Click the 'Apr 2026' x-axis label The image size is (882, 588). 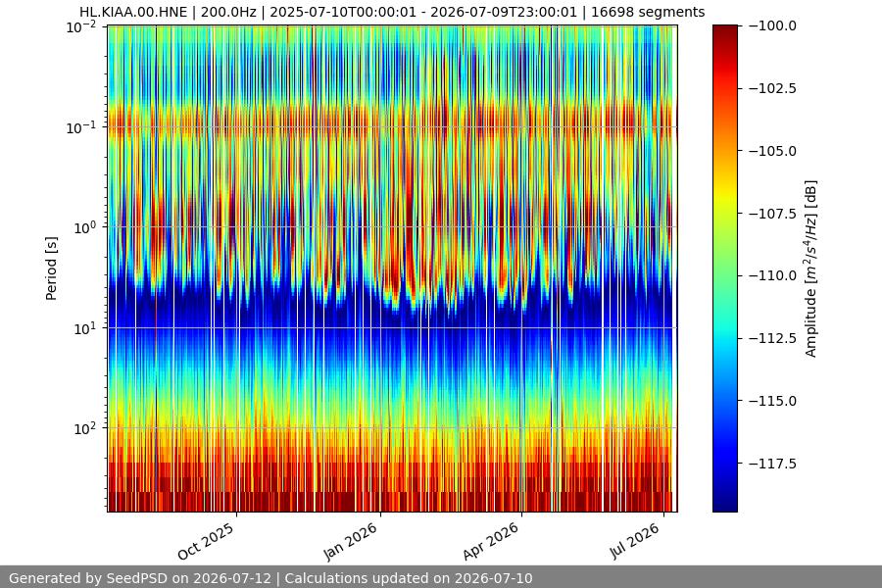click(x=490, y=541)
